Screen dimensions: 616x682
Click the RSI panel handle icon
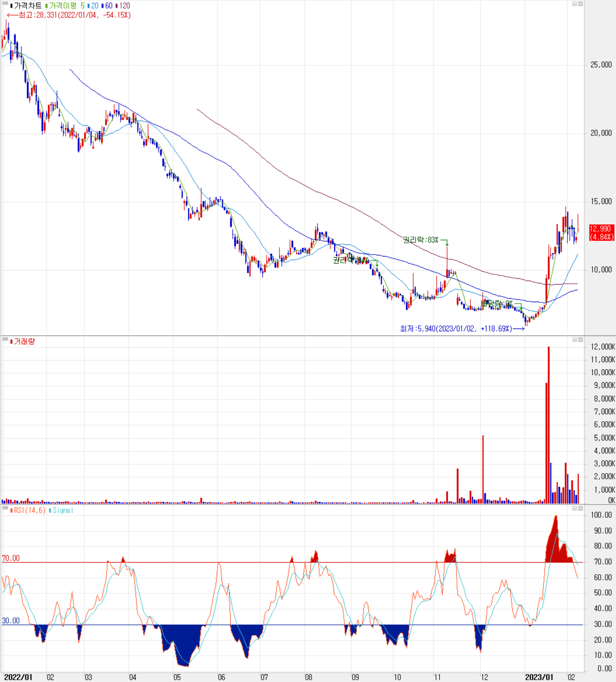[5, 508]
